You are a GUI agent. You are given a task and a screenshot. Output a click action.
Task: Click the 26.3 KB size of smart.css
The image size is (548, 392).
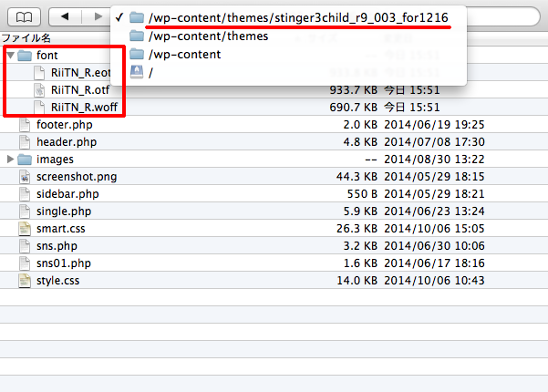(357, 229)
